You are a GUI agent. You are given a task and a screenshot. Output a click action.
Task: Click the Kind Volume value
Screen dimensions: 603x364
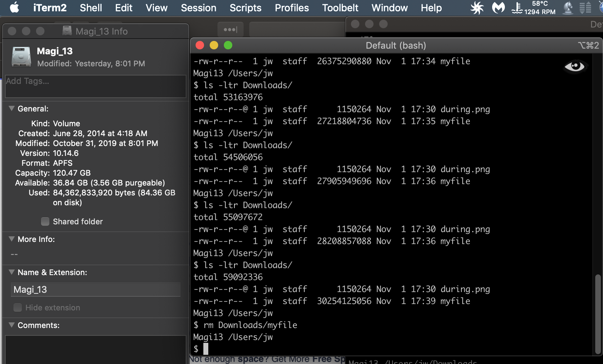click(x=66, y=123)
